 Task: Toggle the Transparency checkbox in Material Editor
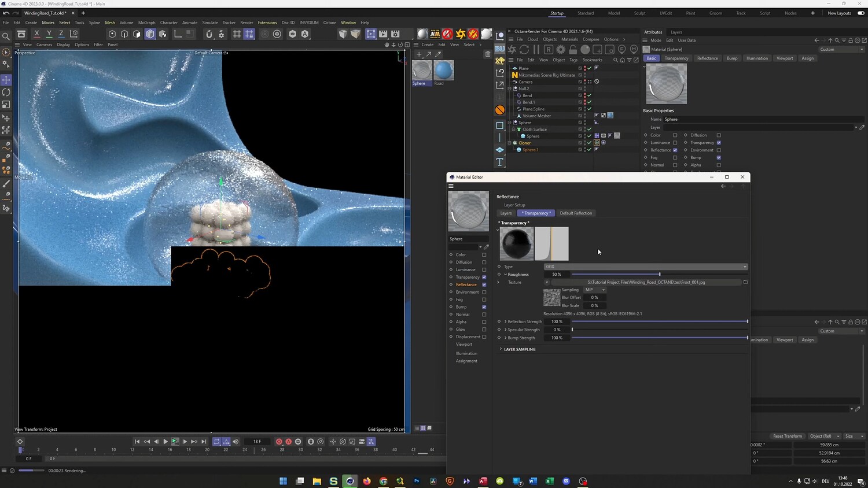484,278
